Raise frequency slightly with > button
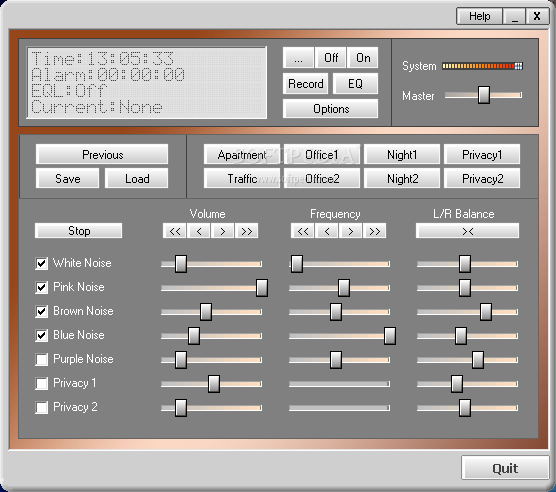 (351, 231)
